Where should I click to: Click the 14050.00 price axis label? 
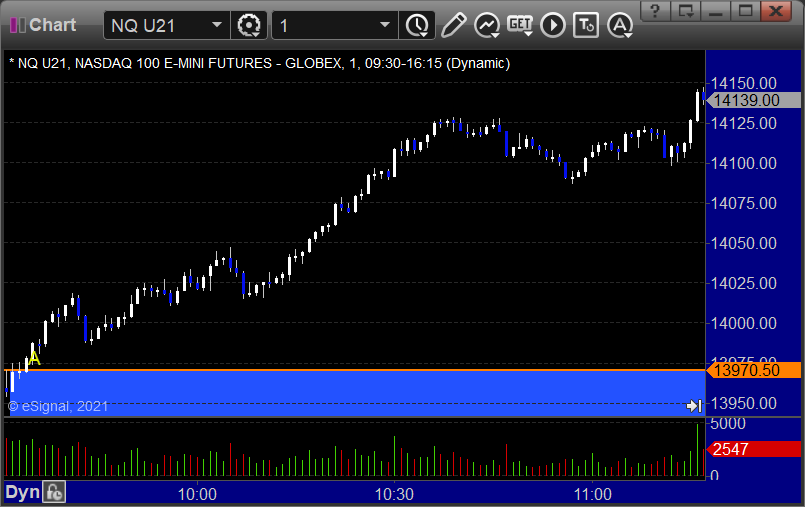coord(743,243)
